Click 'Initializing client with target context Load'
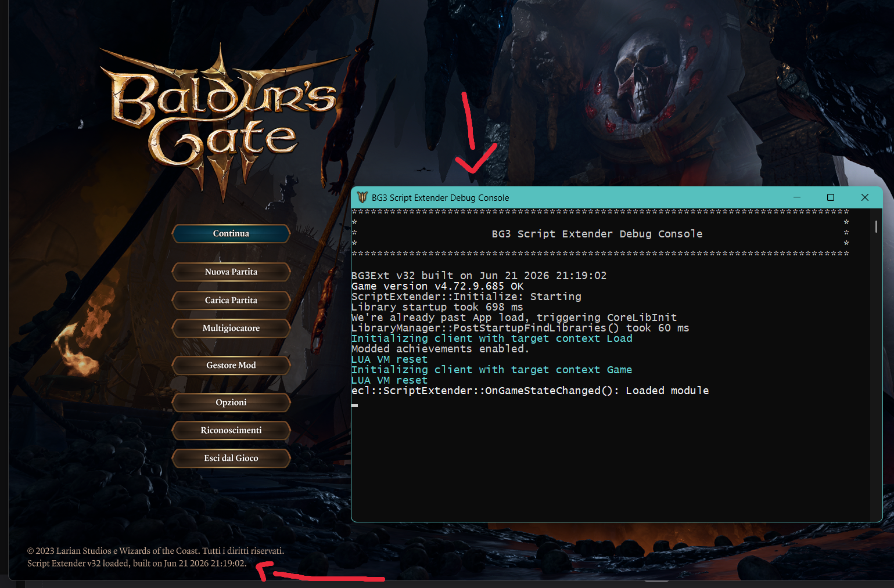Image resolution: width=894 pixels, height=588 pixels. (491, 338)
